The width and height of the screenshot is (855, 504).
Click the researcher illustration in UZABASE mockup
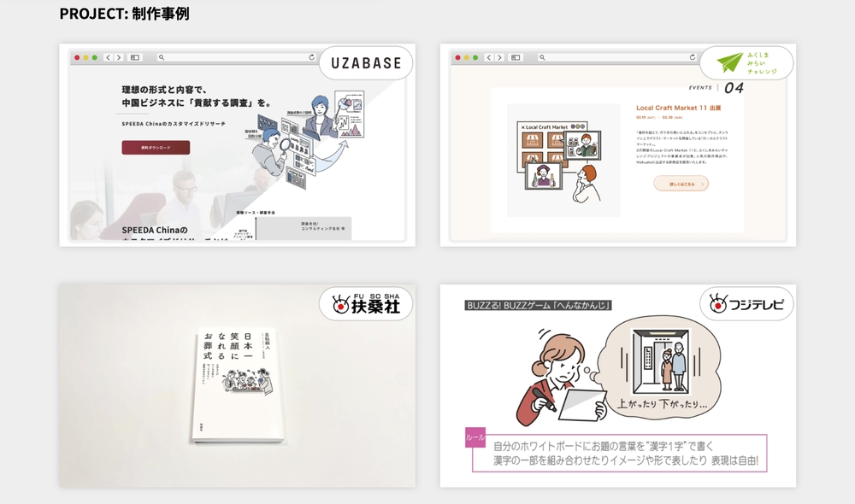(308, 141)
